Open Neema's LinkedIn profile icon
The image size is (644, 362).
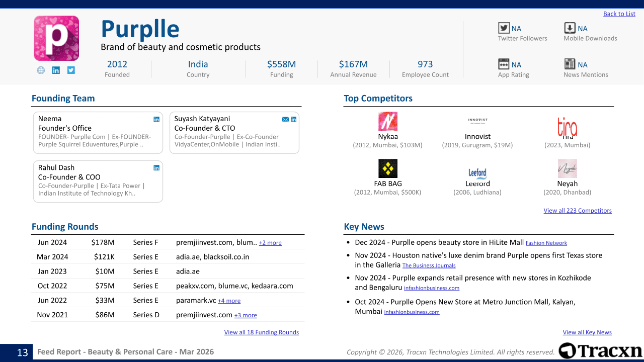click(x=156, y=119)
